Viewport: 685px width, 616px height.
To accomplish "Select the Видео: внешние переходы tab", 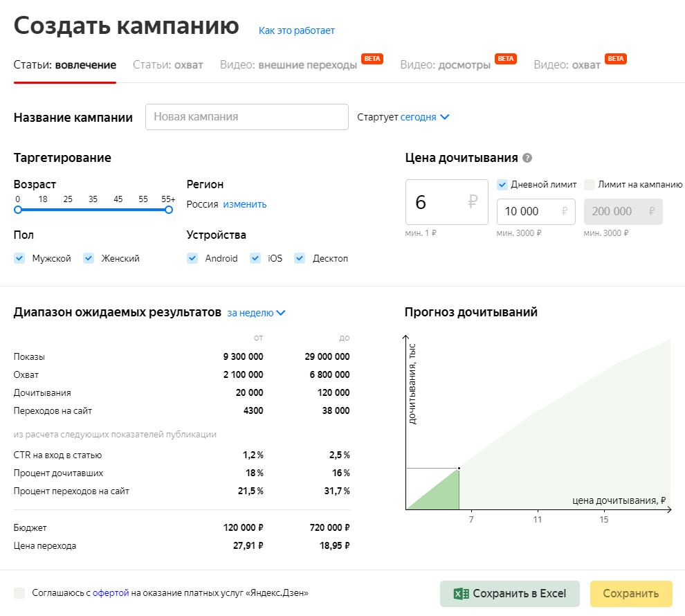I will (289, 65).
